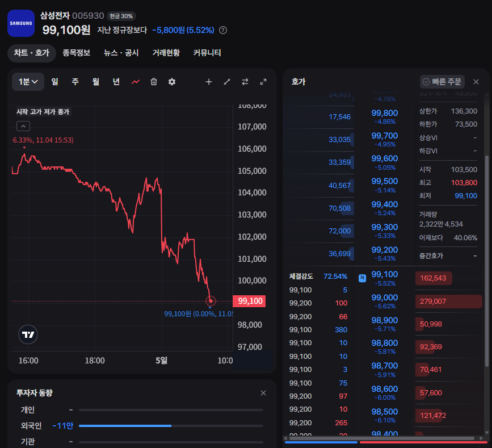
Task: Expand chart to fullscreen
Action: [x=263, y=82]
